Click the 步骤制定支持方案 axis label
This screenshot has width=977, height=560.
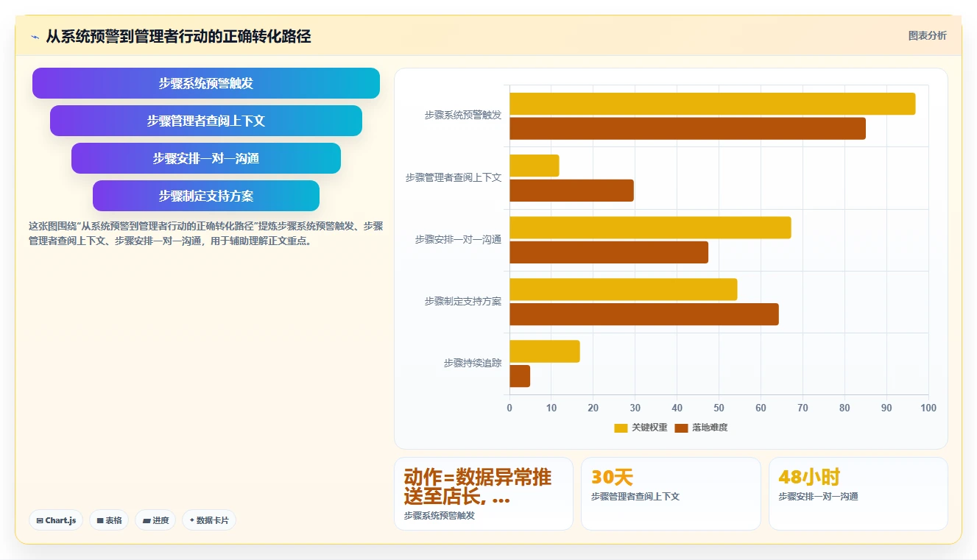pos(462,302)
